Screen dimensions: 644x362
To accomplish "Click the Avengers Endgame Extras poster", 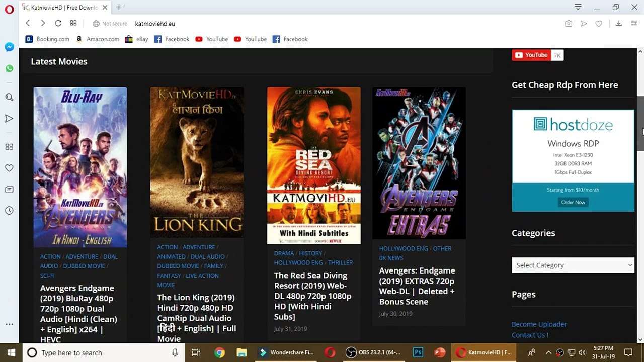I will (x=419, y=163).
